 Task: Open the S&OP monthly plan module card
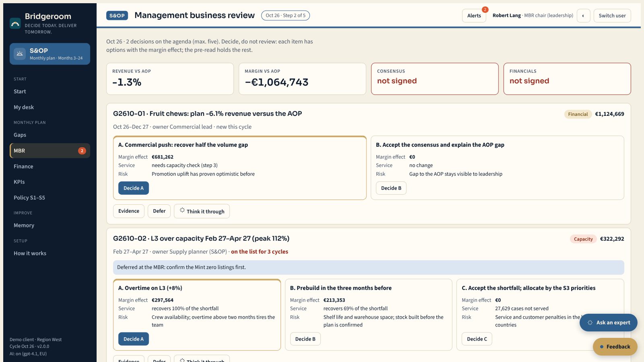click(50, 54)
